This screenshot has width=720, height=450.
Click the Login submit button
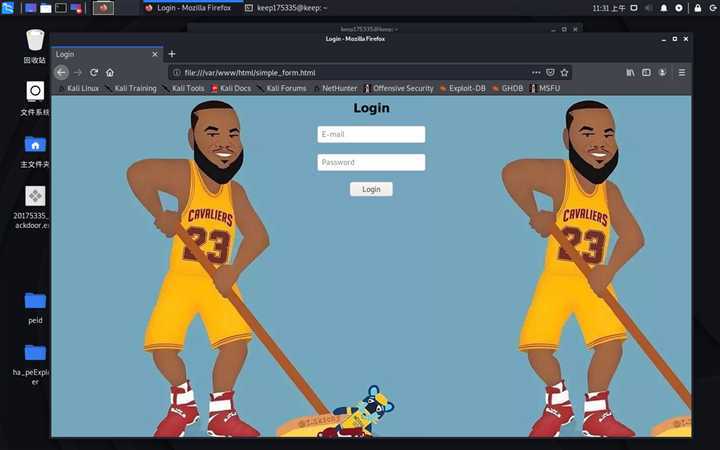371,189
